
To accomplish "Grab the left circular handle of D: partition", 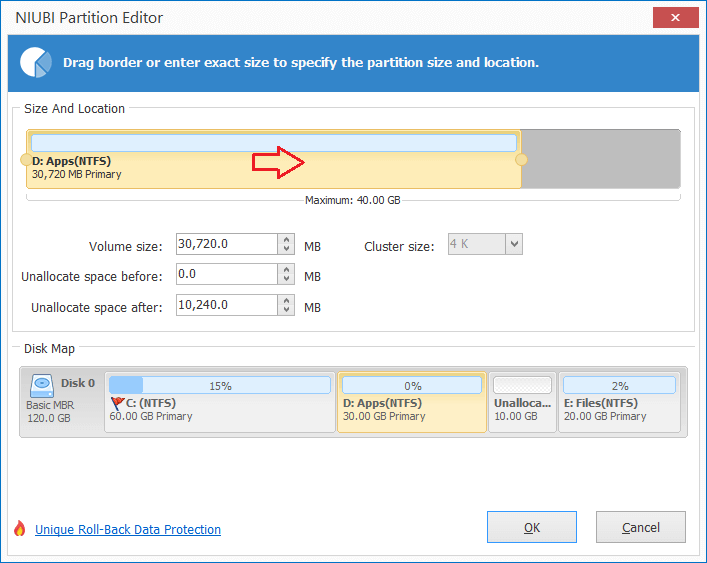I will tap(26, 160).
